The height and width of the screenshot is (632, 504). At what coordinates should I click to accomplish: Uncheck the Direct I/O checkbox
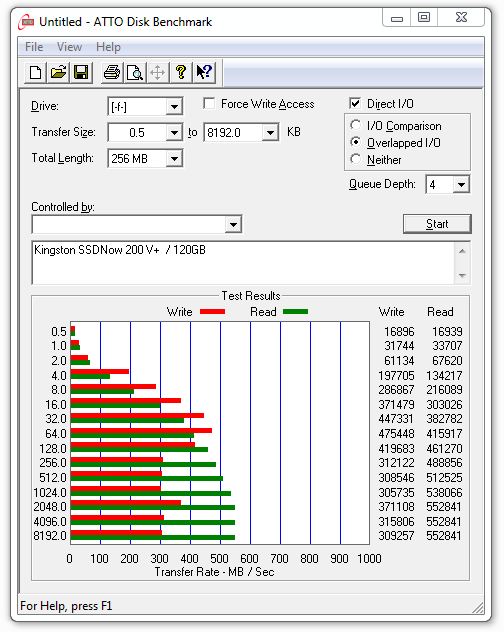(355, 104)
